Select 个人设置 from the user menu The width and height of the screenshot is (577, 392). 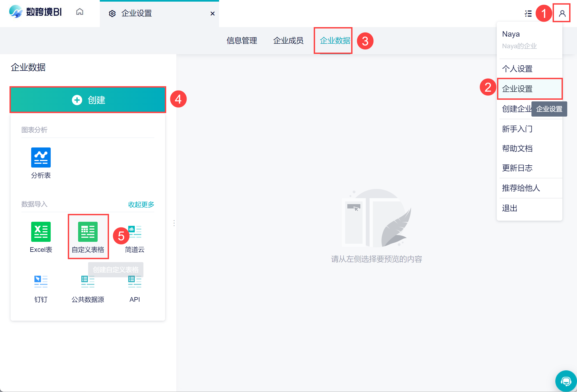pyautogui.click(x=517, y=69)
